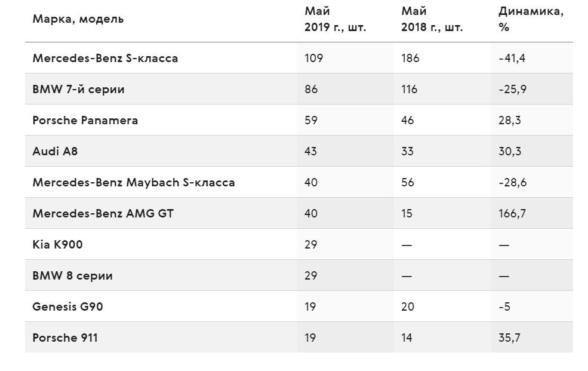Select the 'Динамика, %' column header
This screenshot has height=371, width=588.
click(531, 19)
